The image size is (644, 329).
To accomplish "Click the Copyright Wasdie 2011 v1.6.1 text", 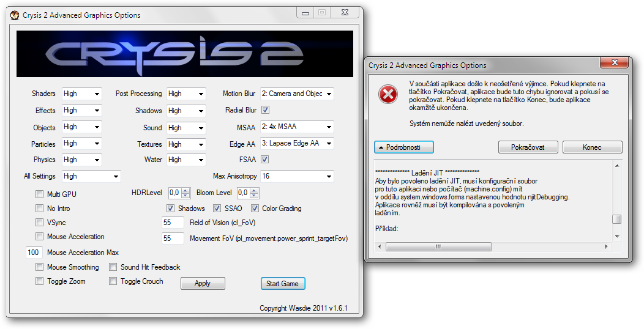I will (304, 308).
